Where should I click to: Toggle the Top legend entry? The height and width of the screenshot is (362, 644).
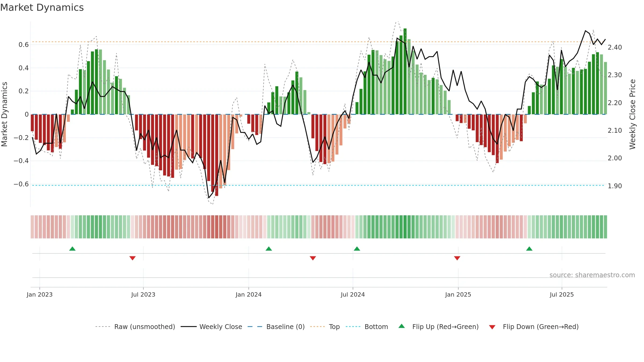(x=325, y=327)
